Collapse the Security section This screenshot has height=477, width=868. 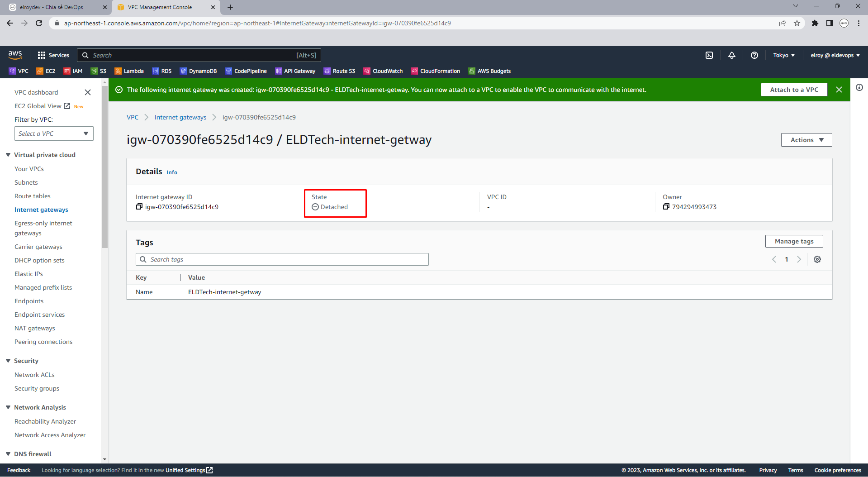coord(8,361)
